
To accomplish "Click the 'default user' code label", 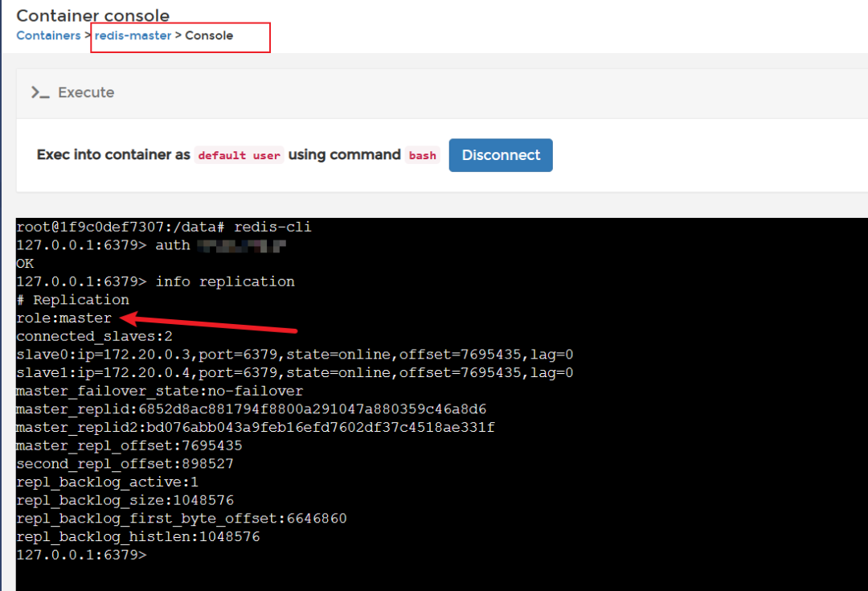I will coord(240,155).
